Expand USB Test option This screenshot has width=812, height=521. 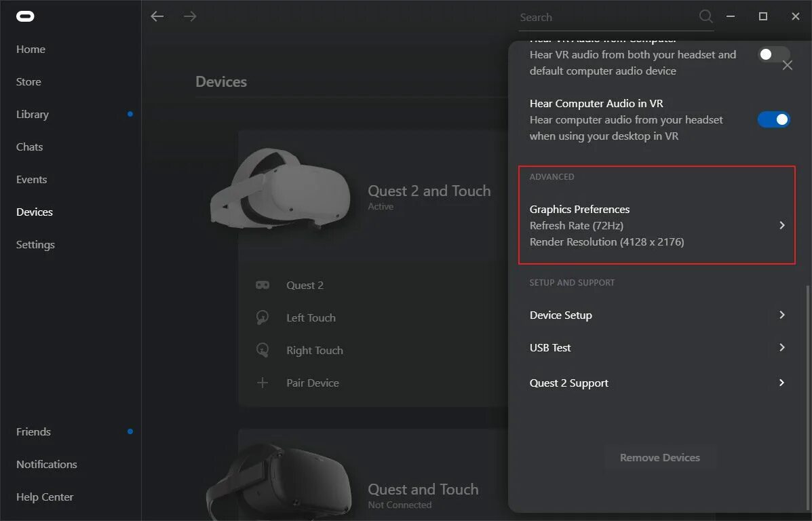coord(657,347)
